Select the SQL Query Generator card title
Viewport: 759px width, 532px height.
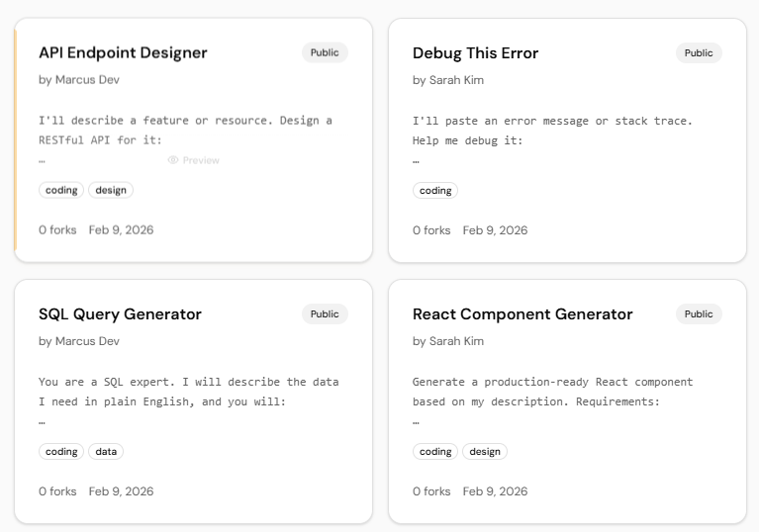click(x=120, y=313)
